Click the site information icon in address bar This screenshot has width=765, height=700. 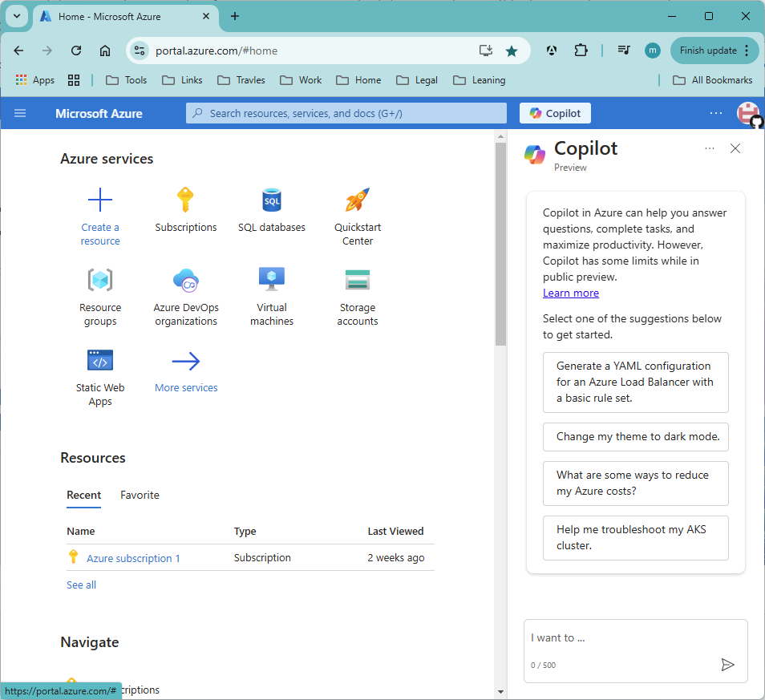click(139, 51)
